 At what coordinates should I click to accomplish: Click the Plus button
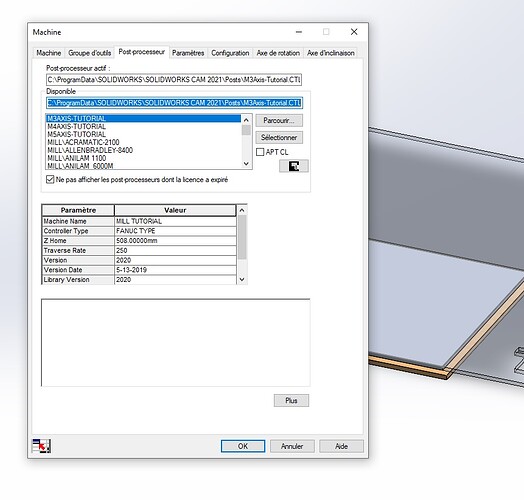291,400
